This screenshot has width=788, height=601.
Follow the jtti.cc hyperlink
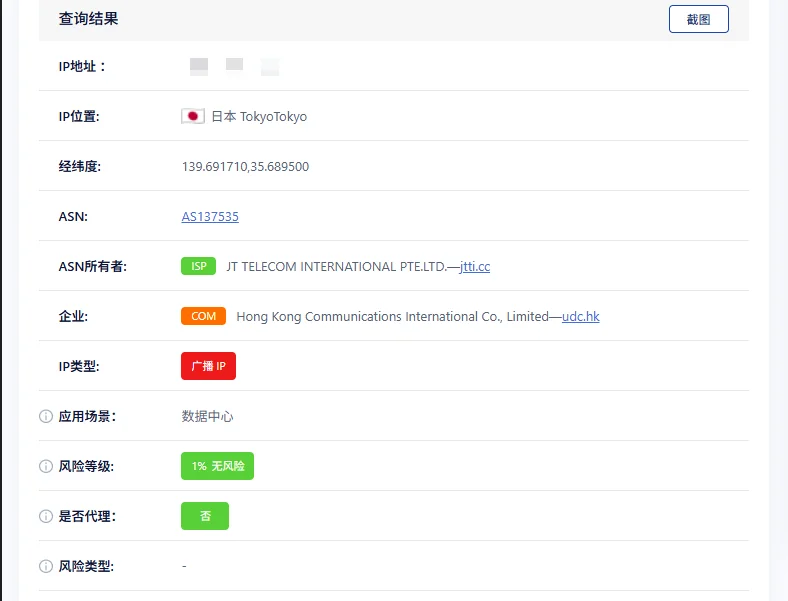coord(475,266)
